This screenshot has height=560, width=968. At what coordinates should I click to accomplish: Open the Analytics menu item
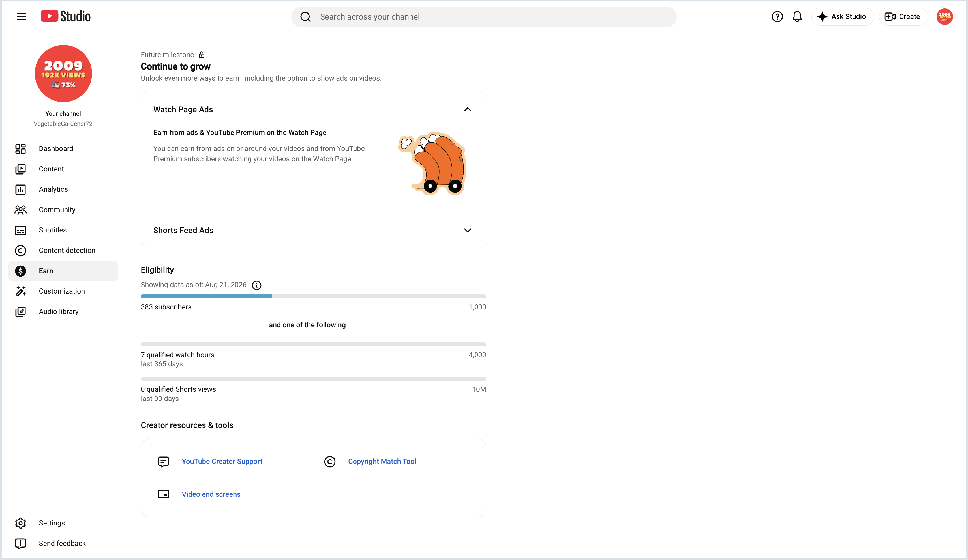(x=63, y=189)
